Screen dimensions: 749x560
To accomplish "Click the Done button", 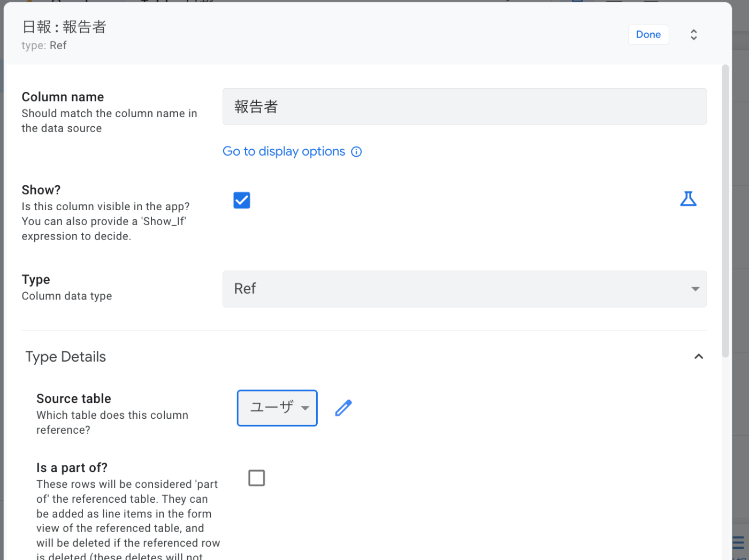I will tap(648, 35).
